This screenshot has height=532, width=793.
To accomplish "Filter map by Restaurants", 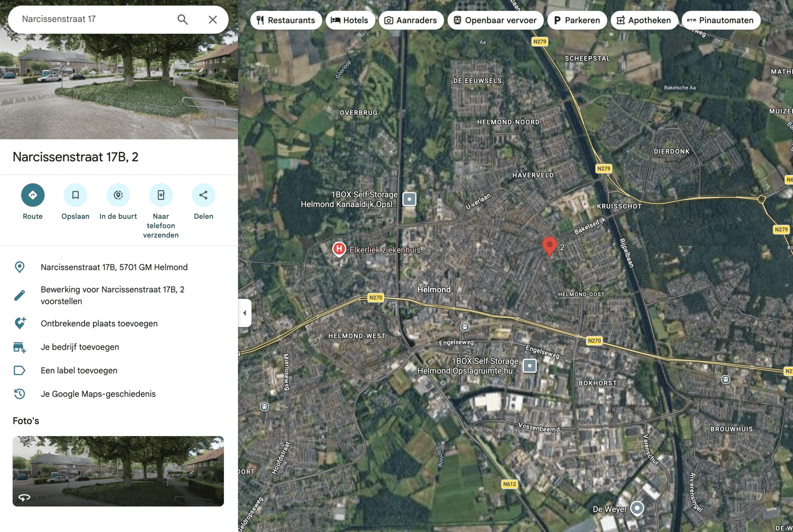I will [286, 20].
